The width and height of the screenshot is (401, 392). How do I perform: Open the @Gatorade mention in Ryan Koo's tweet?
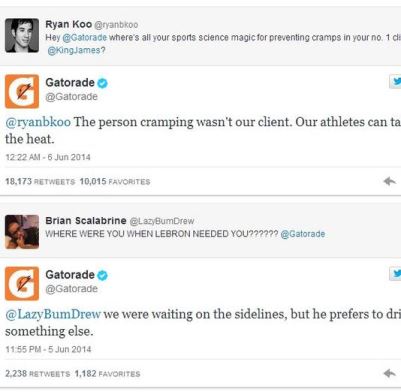point(85,37)
